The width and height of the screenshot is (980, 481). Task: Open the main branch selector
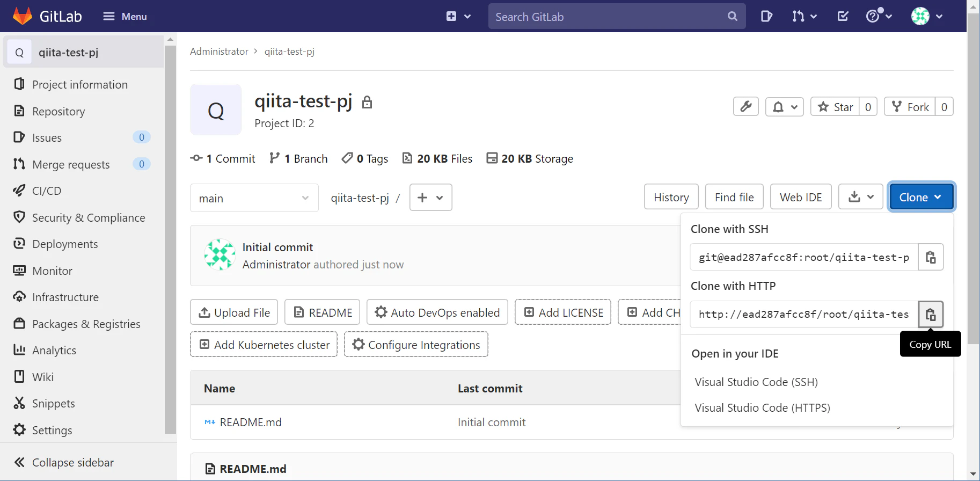click(254, 198)
